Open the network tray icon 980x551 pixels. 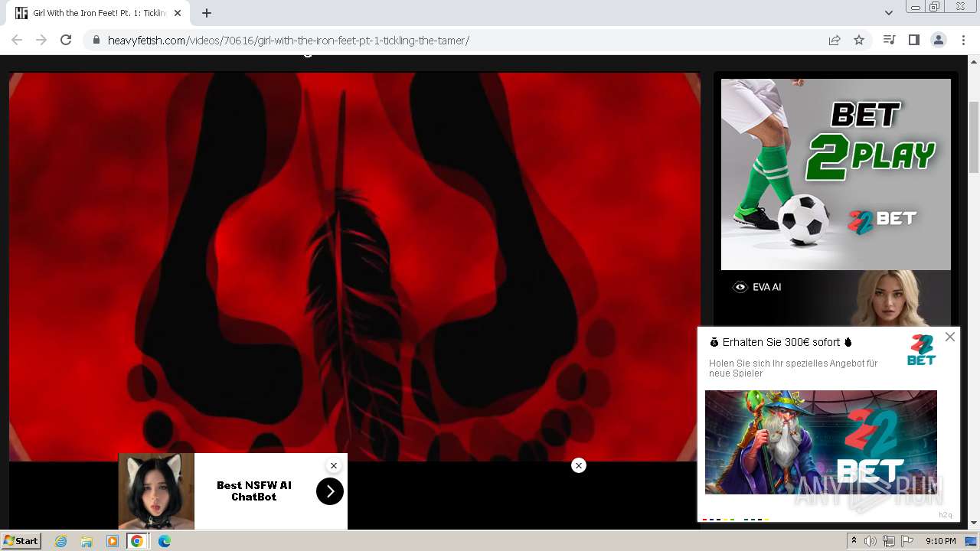click(x=889, y=541)
